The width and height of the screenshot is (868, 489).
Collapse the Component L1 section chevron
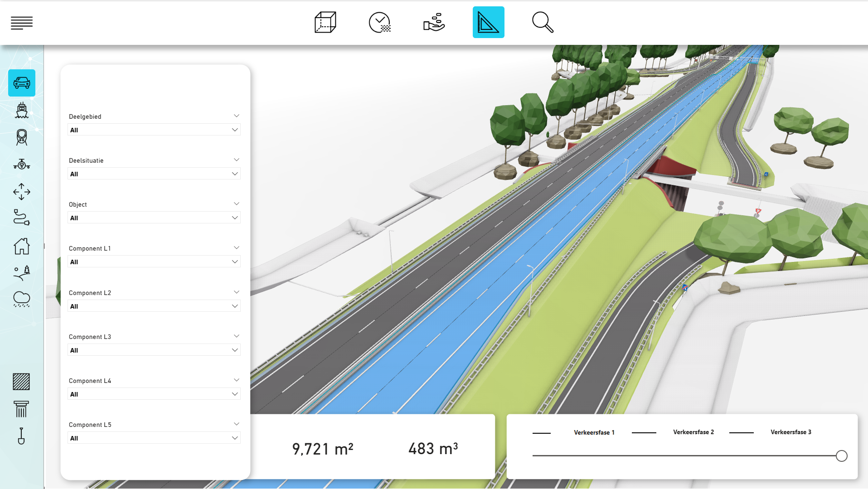coord(236,248)
